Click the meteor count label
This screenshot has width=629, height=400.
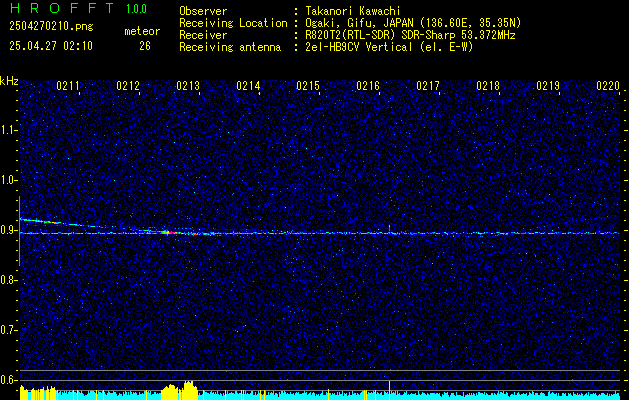point(142,31)
